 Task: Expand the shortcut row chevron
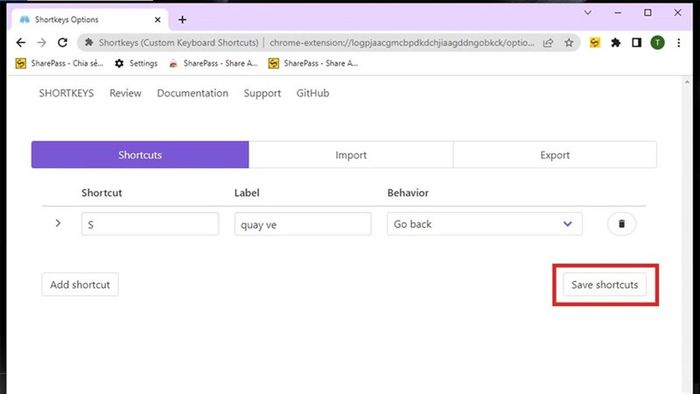[x=58, y=223]
